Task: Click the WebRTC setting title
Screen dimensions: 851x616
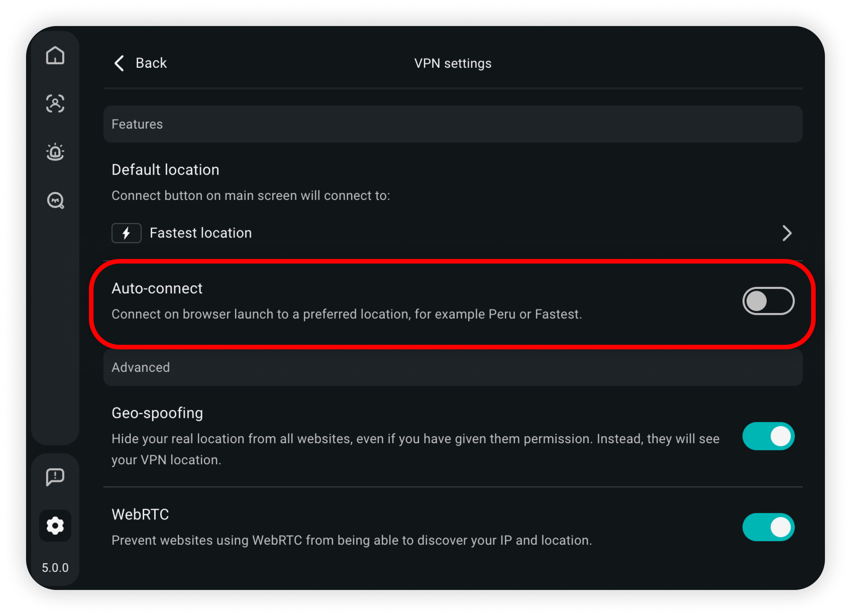Action: [x=140, y=514]
